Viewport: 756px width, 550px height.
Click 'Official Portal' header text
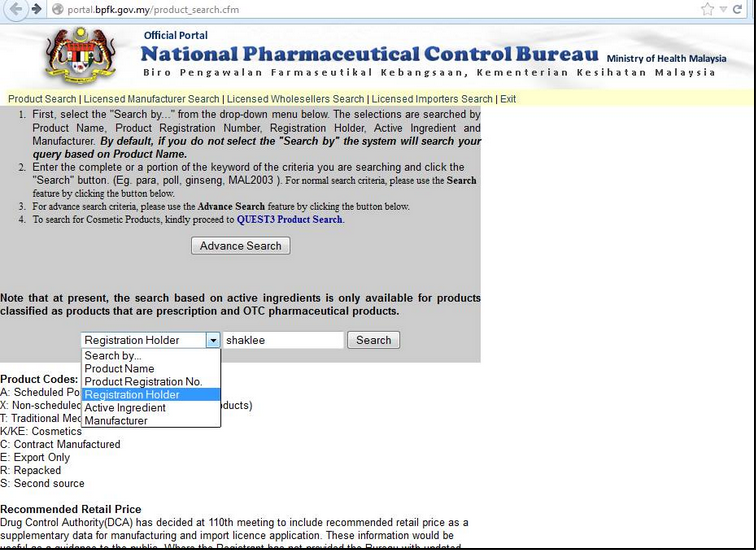(176, 35)
